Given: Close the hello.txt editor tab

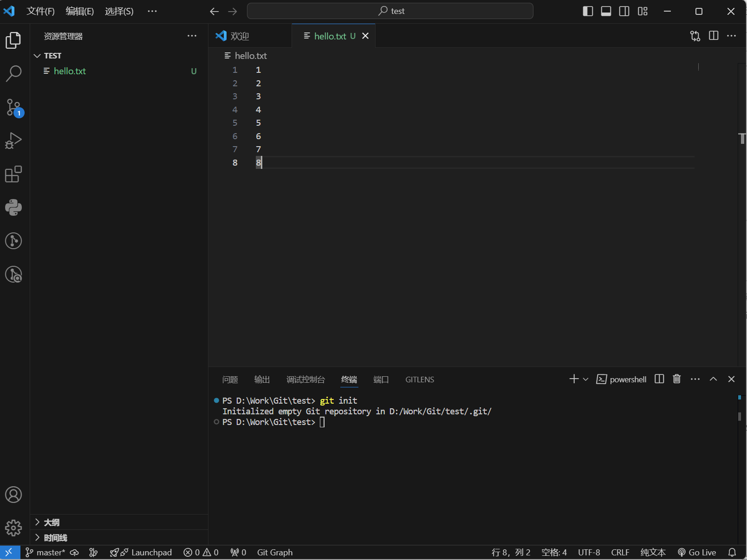Looking at the screenshot, I should coord(365,36).
